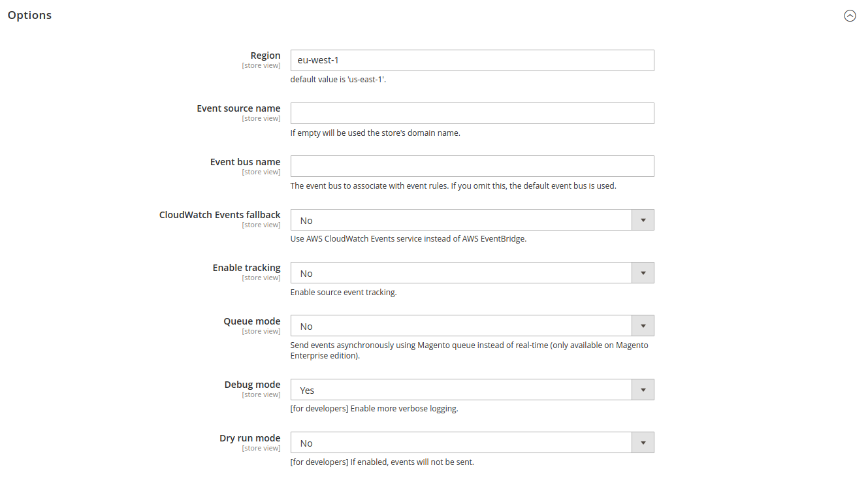Click the arrow button of Enable tracking select
This screenshot has height=478, width=868.
pyautogui.click(x=643, y=273)
